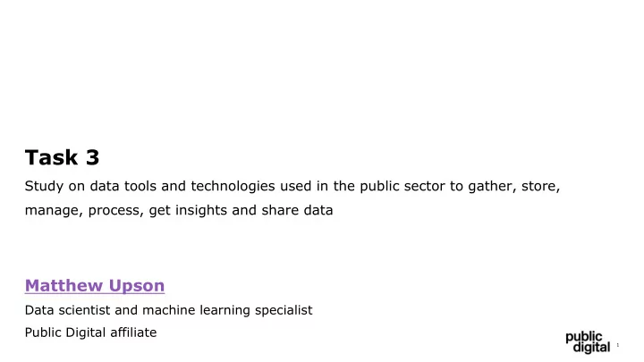Click the word "store," ending the first line
The height and width of the screenshot is (362, 644).
[x=540, y=186]
